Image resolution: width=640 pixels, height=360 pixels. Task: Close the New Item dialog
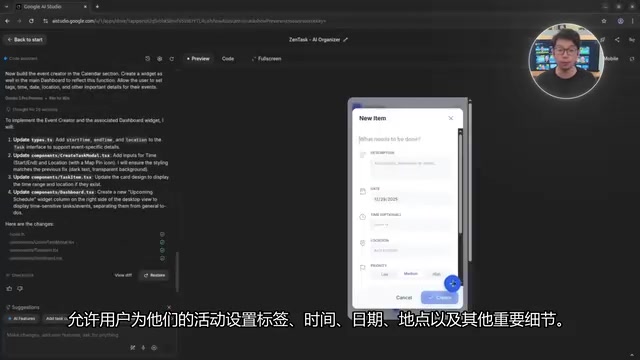coord(451,118)
